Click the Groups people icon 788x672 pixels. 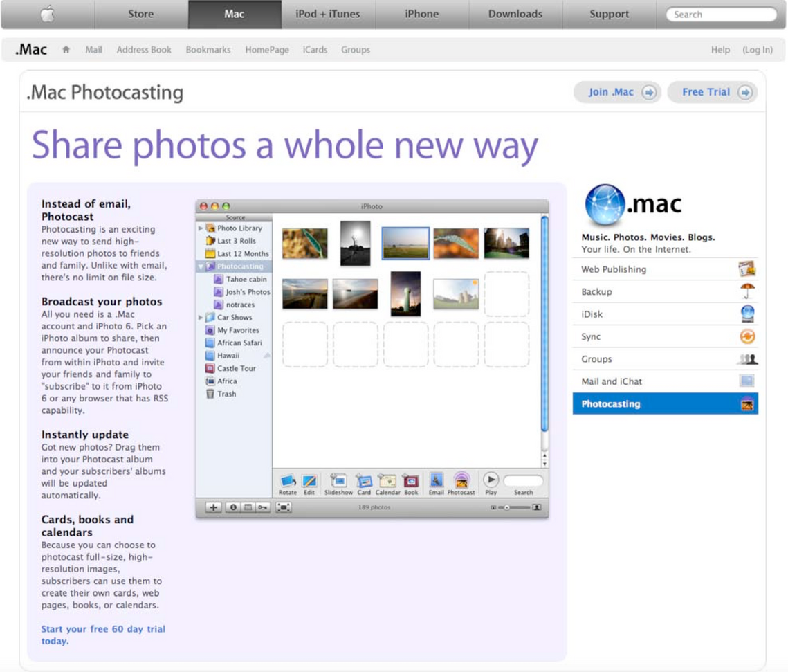(x=747, y=359)
